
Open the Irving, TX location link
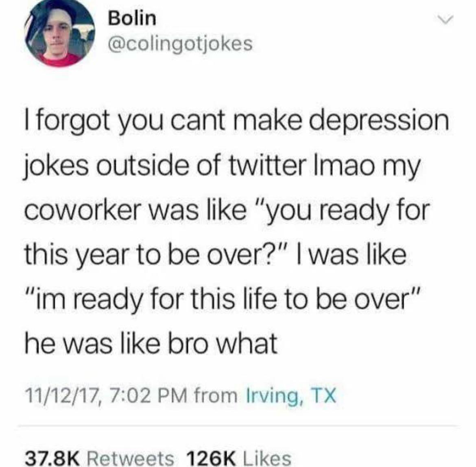(x=291, y=396)
